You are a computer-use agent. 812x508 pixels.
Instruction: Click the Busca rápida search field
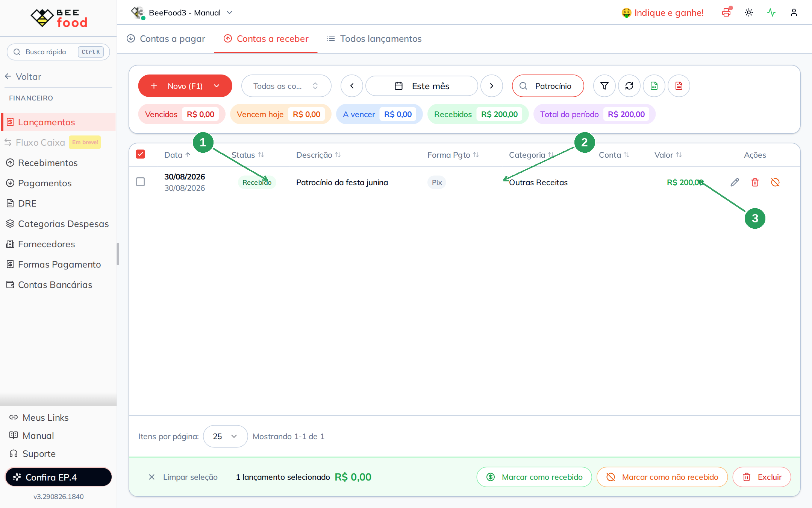pyautogui.click(x=58, y=52)
